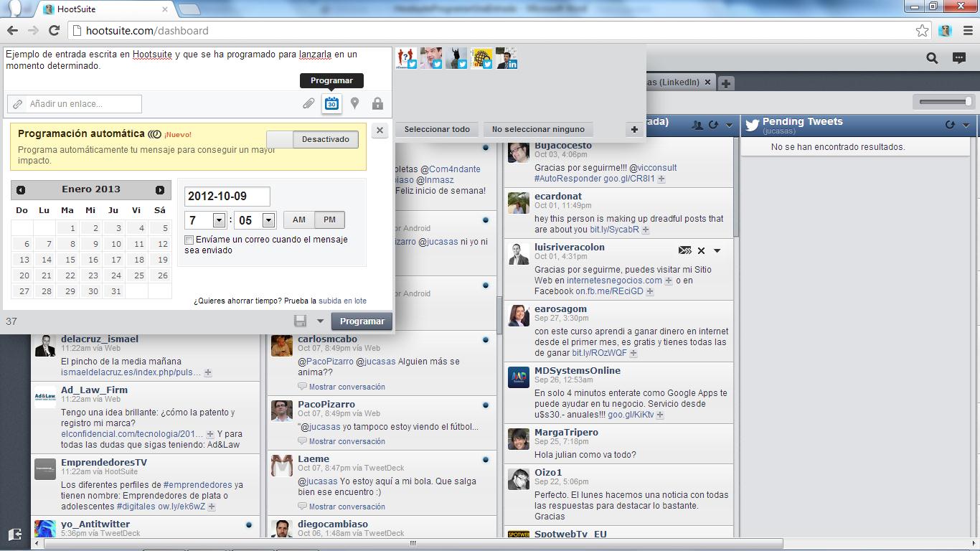
Task: Close the LinkedIn tab with its X
Action: 707,83
